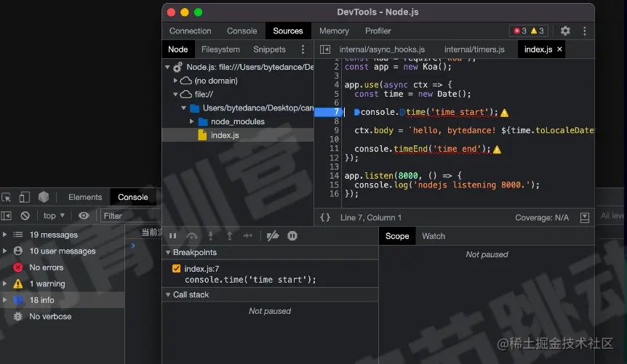Expand the (no domain) tree node
The width and height of the screenshot is (627, 364).
(x=175, y=81)
